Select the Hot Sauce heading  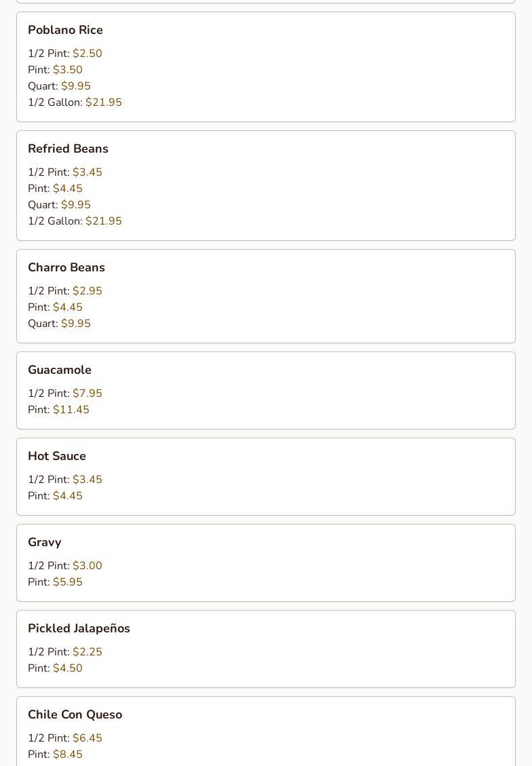click(57, 456)
